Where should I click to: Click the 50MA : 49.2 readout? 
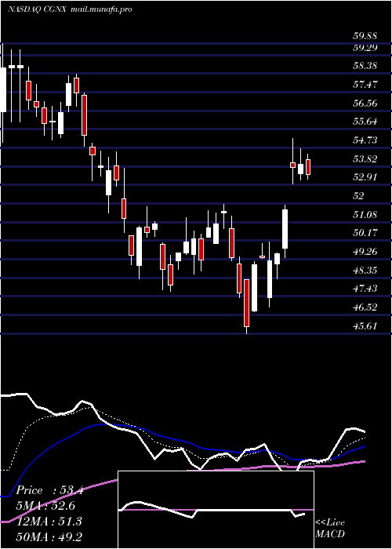tap(49, 536)
